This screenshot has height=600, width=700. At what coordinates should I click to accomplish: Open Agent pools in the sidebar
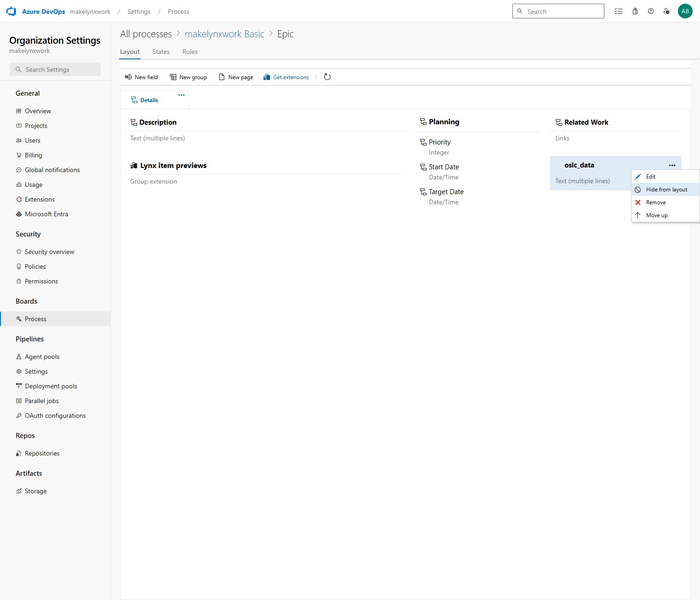tap(55, 357)
